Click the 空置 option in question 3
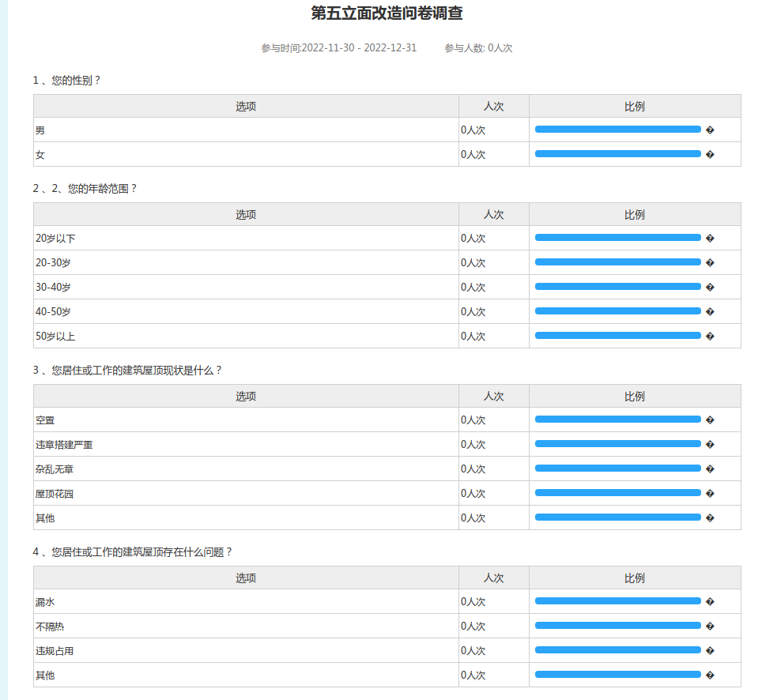This screenshot has height=700, width=762. coord(45,420)
